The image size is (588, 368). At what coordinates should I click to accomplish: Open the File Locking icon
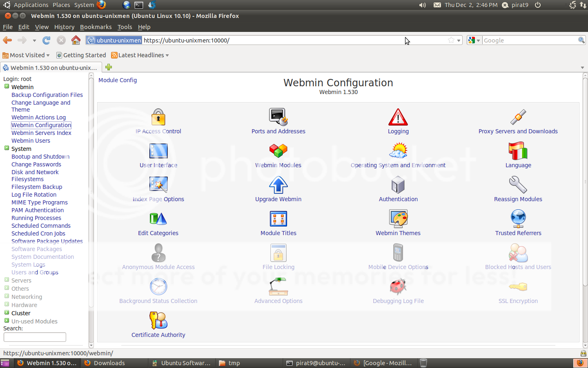(x=278, y=253)
